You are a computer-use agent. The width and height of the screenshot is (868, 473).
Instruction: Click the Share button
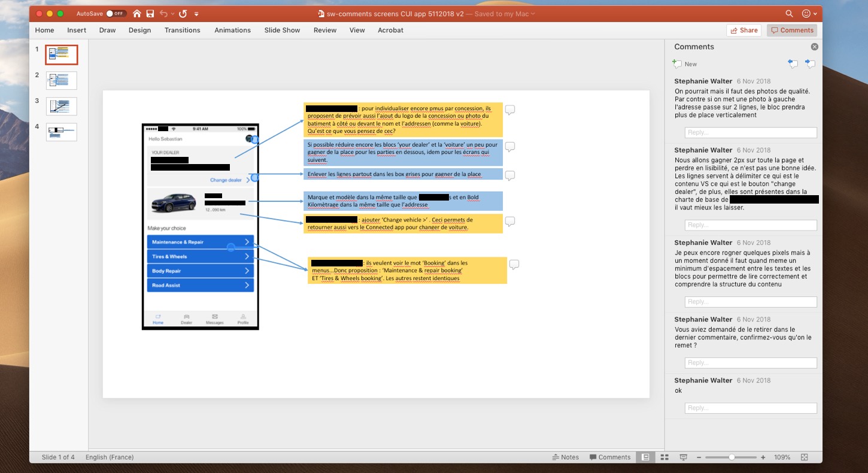click(x=743, y=30)
